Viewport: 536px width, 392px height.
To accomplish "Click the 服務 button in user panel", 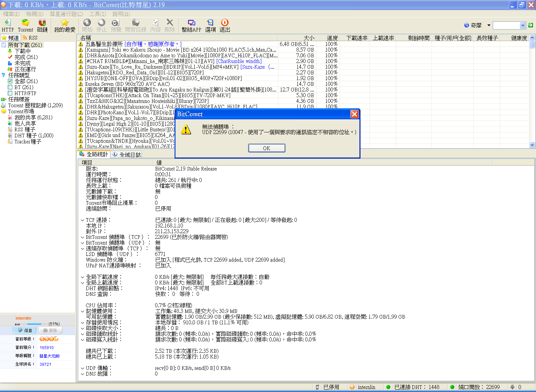I will 50,330.
